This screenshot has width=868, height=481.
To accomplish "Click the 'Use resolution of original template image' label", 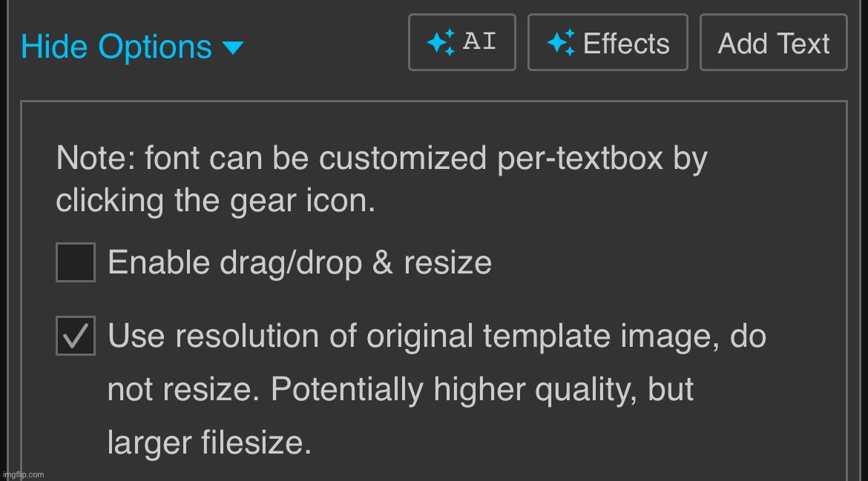I will coord(436,336).
